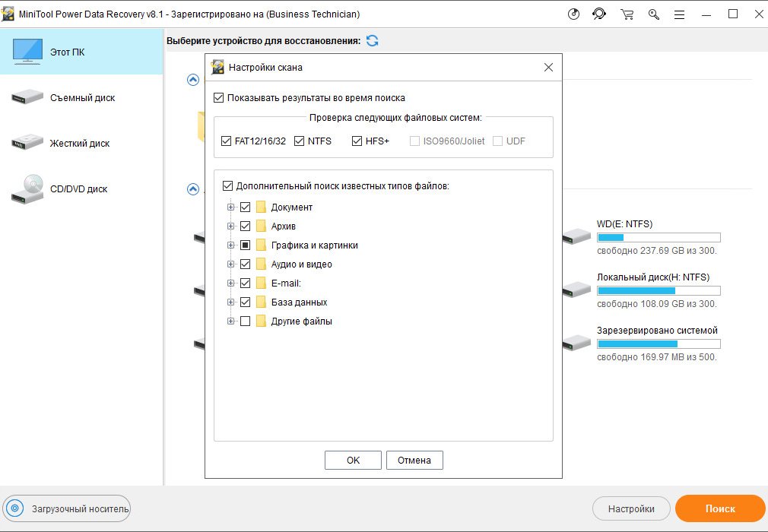768x532 pixels.
Task: Uncheck the Аудио и видео checkbox
Action: click(x=246, y=264)
